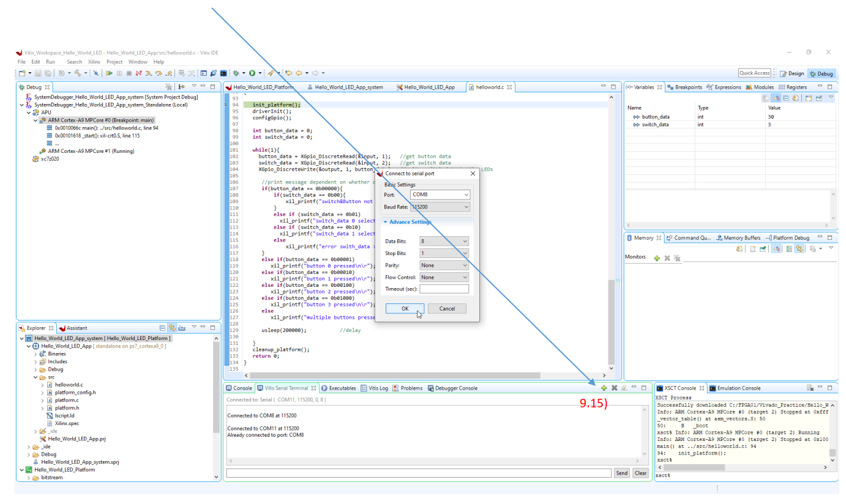Click the Step Into toolbar icon
846x504 pixels.
tap(149, 73)
